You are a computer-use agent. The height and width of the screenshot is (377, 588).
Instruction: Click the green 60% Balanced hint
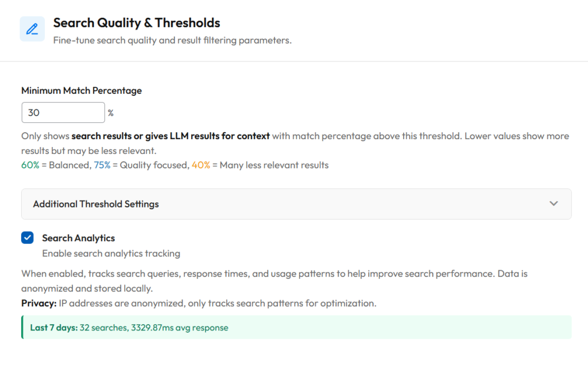click(56, 166)
